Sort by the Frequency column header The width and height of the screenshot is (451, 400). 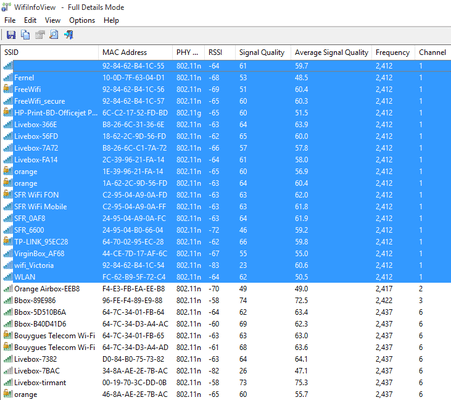point(393,52)
